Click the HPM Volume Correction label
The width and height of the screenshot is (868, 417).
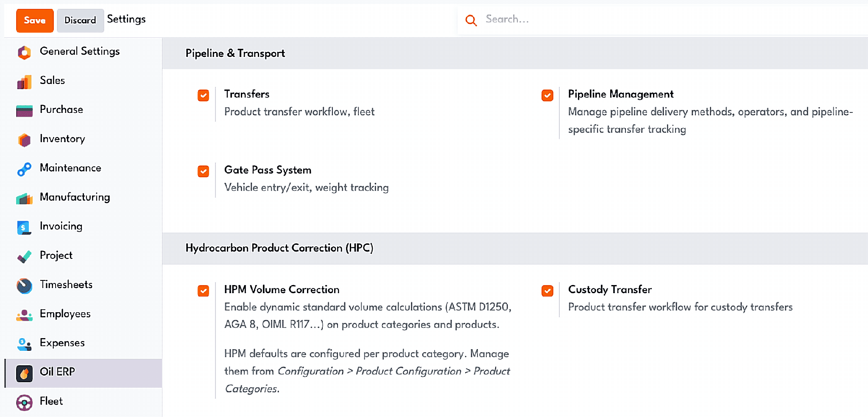click(x=282, y=290)
